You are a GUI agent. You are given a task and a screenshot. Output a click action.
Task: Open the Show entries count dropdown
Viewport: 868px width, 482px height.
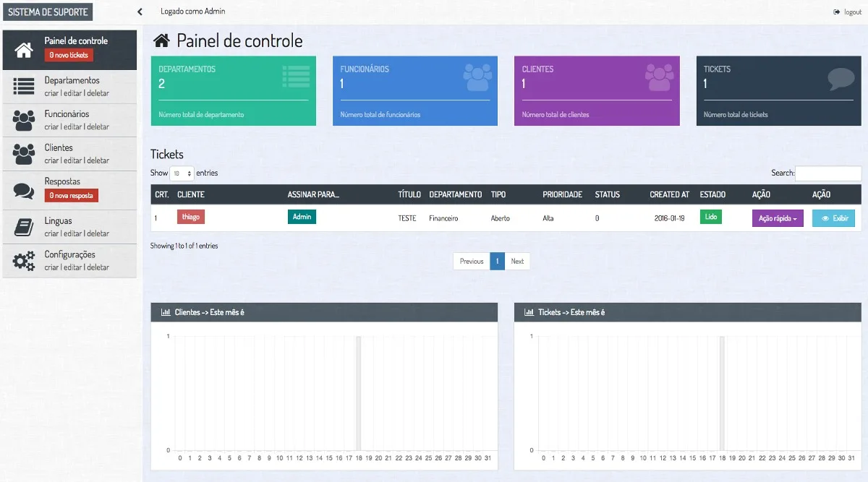click(x=182, y=173)
